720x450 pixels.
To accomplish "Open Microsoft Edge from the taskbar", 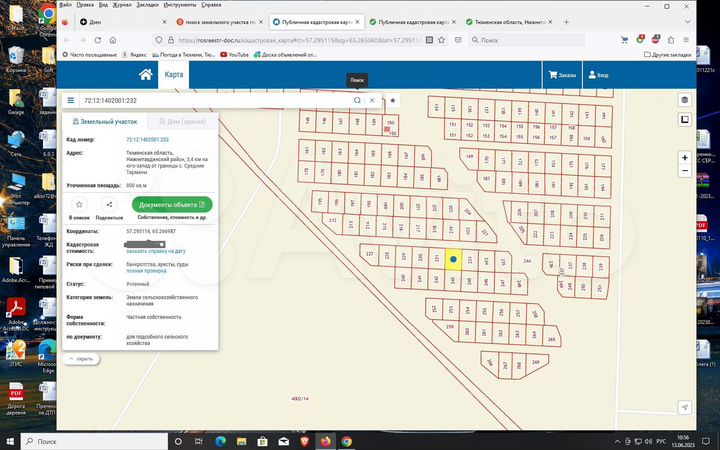I will (220, 441).
